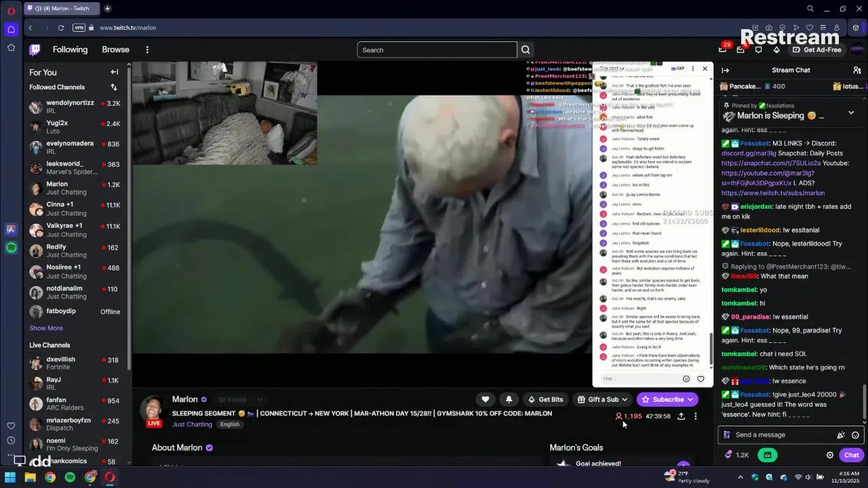Screen dimensions: 868x488
Task: Open a new browser tab plus
Action: [107, 9]
